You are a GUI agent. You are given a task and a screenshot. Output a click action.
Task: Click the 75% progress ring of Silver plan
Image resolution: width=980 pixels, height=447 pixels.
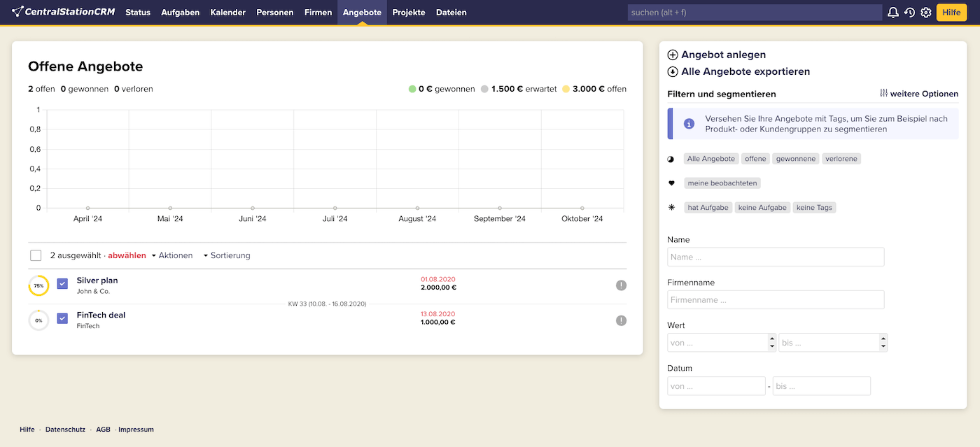tap(38, 285)
